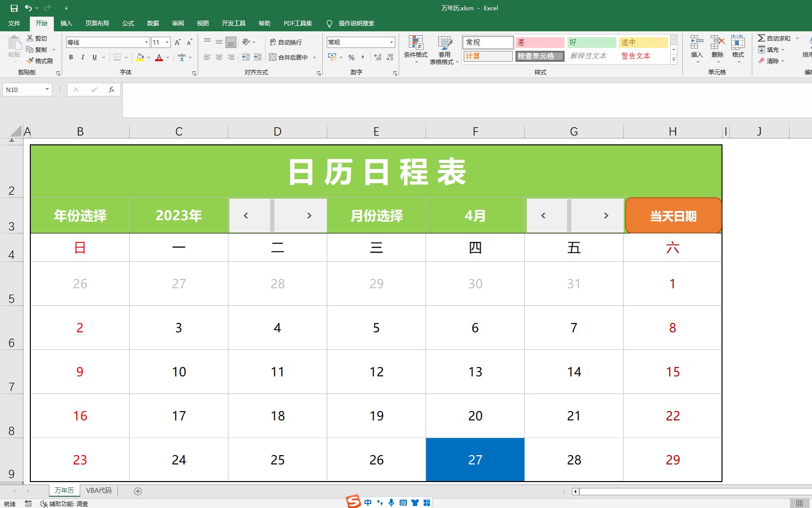Open the VBA代码 sheet tab
The width and height of the screenshot is (812, 508).
pyautogui.click(x=98, y=490)
